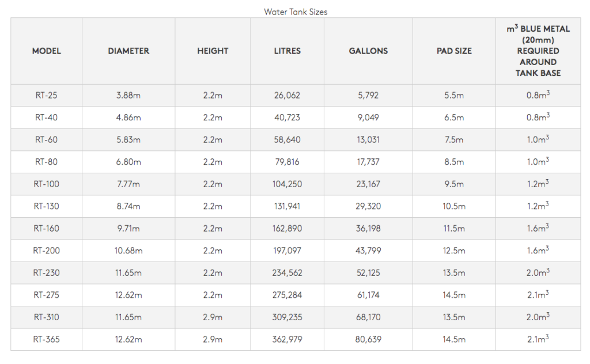
Task: Select the RT-100 model cell
Action: point(46,184)
